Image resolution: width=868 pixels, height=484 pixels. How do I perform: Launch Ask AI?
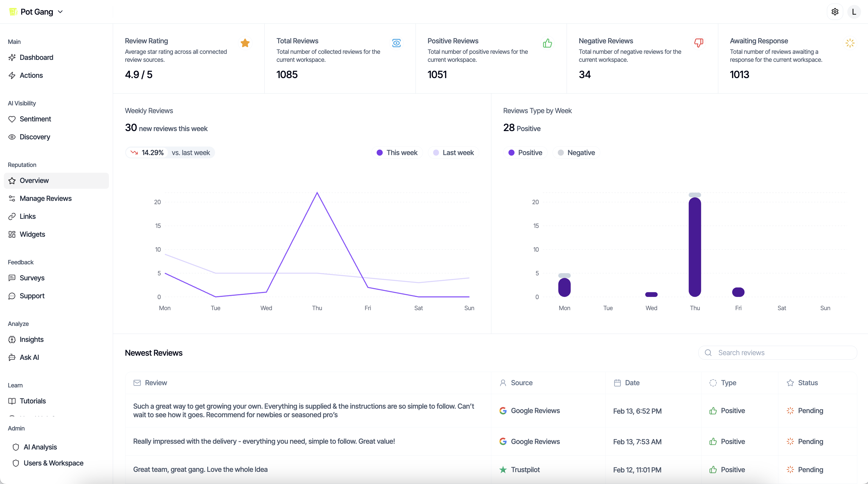tap(29, 357)
